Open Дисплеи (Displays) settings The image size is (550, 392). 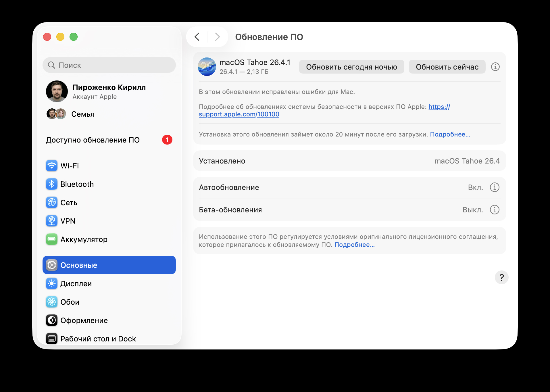click(x=76, y=283)
